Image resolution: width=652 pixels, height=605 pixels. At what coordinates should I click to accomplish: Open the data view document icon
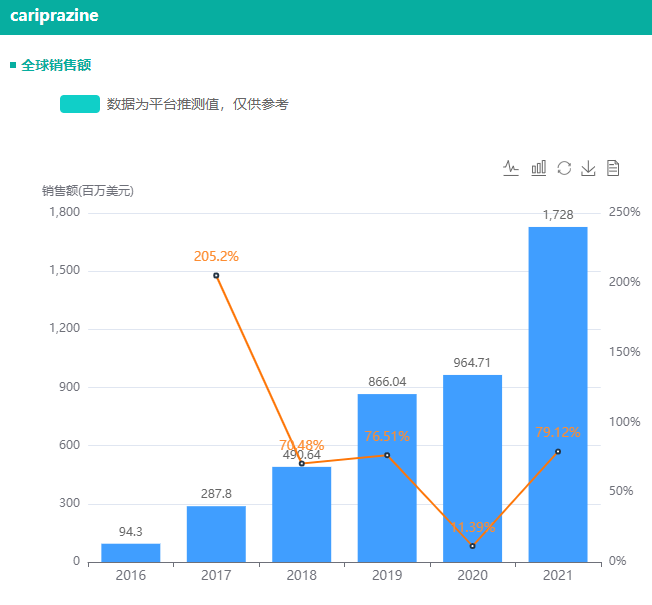[614, 168]
